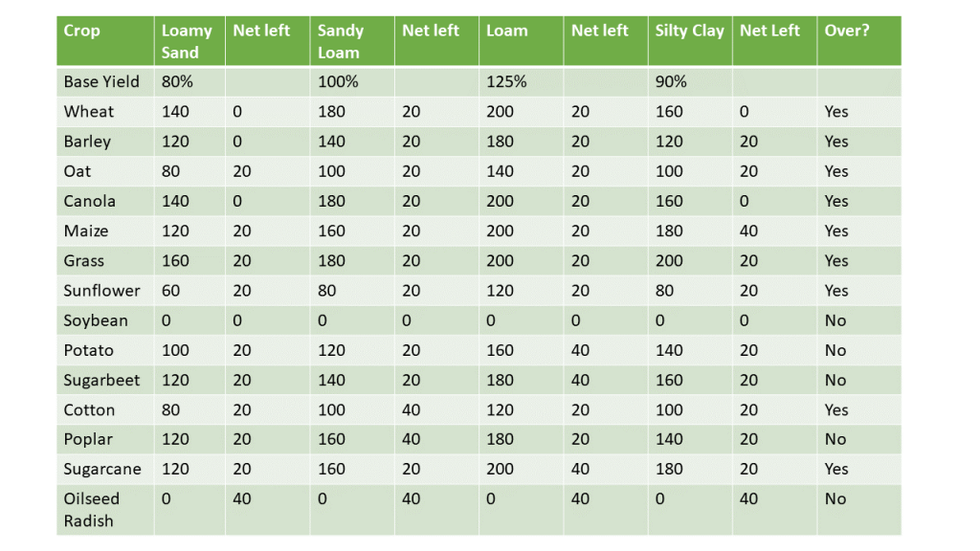Select the Loamy Sand header cell
The image size is (980, 551).
click(187, 41)
